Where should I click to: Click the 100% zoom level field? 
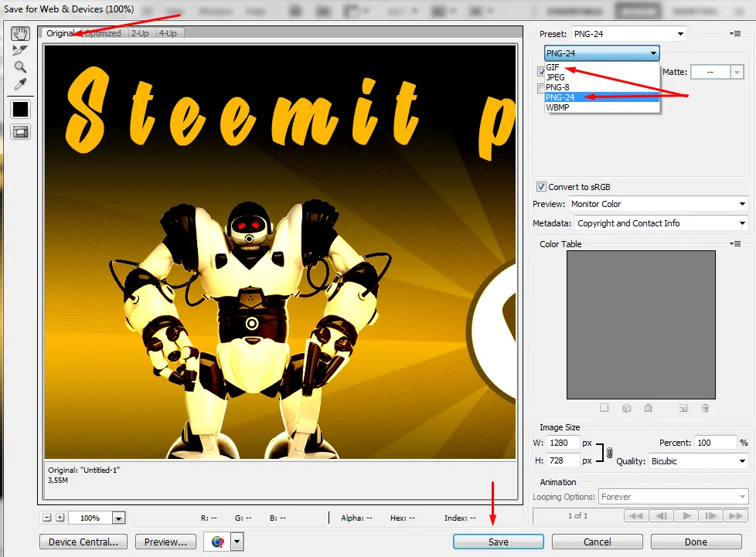click(x=90, y=518)
